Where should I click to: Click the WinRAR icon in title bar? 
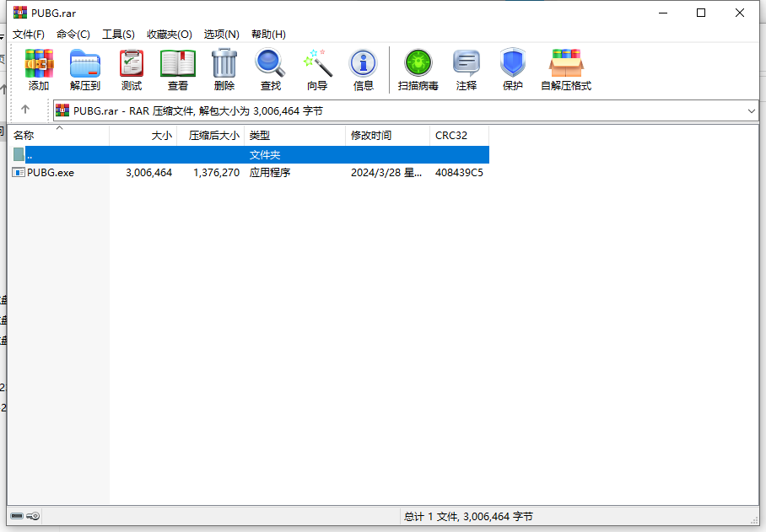(x=20, y=12)
